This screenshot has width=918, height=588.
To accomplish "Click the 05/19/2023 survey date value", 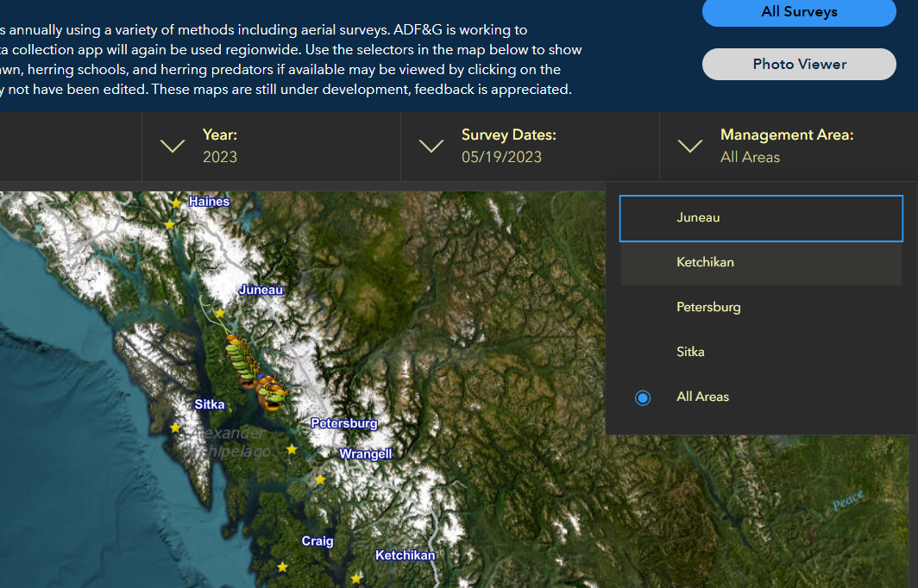I will tap(502, 158).
